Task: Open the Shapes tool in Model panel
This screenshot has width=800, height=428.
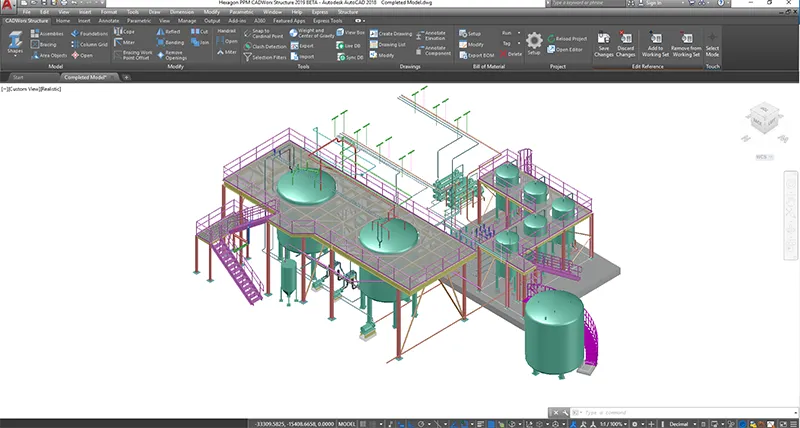Action: click(x=16, y=42)
